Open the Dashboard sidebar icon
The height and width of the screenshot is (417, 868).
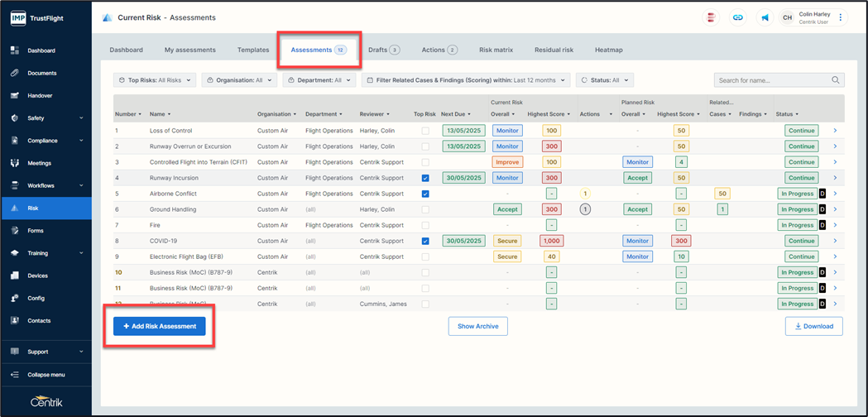click(x=15, y=50)
